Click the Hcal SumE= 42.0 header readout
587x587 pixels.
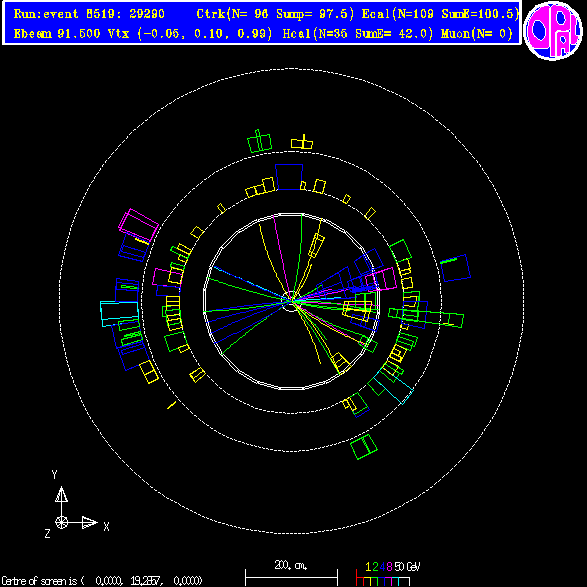point(358,34)
